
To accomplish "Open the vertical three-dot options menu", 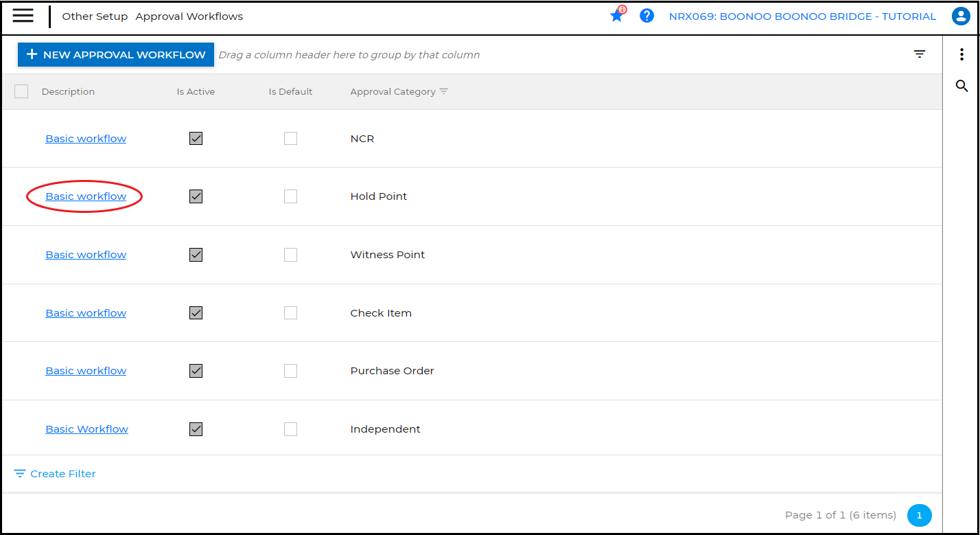I will (961, 55).
